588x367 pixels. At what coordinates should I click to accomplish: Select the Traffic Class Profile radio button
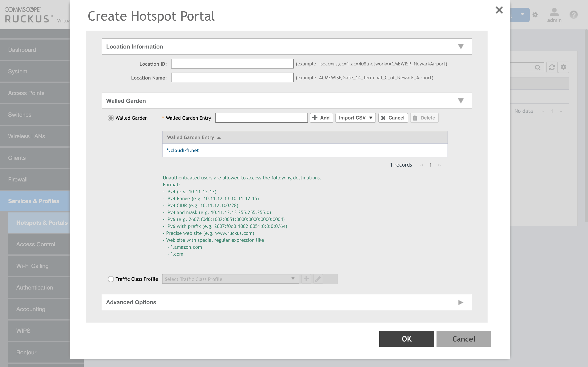click(x=111, y=279)
